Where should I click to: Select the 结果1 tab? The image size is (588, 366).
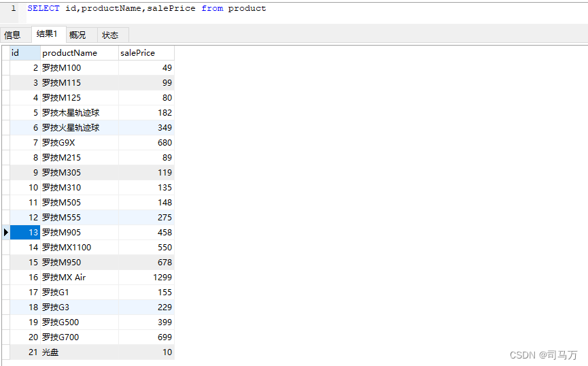pos(48,34)
